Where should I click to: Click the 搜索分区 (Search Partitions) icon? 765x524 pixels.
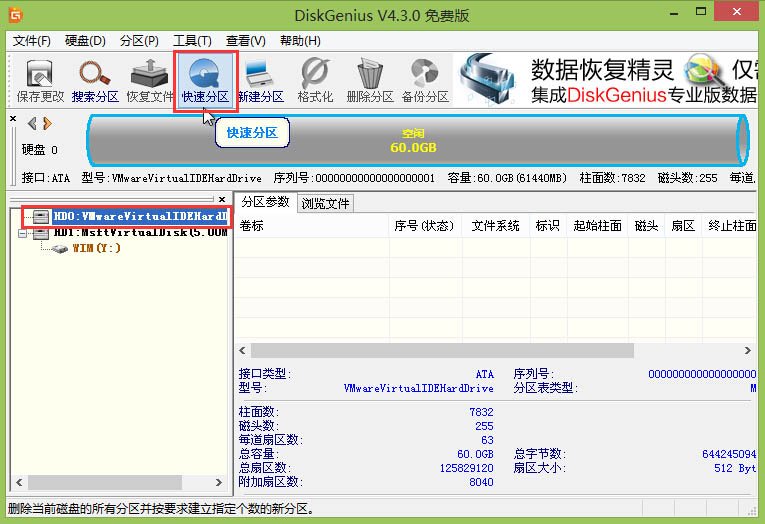point(95,80)
